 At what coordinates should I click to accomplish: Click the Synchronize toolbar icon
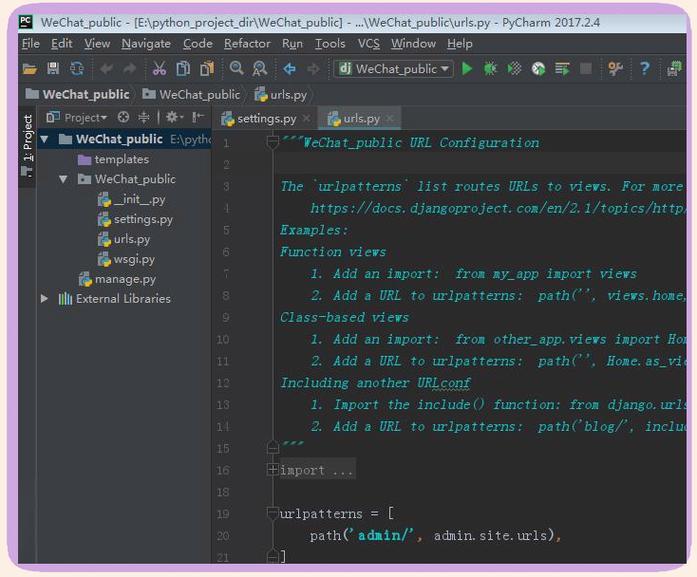pyautogui.click(x=77, y=68)
